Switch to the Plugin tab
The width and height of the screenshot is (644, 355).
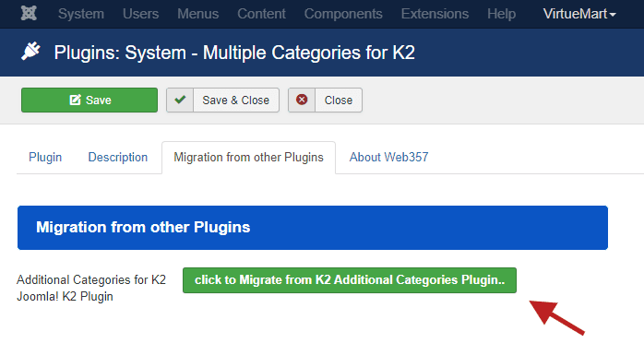45,157
